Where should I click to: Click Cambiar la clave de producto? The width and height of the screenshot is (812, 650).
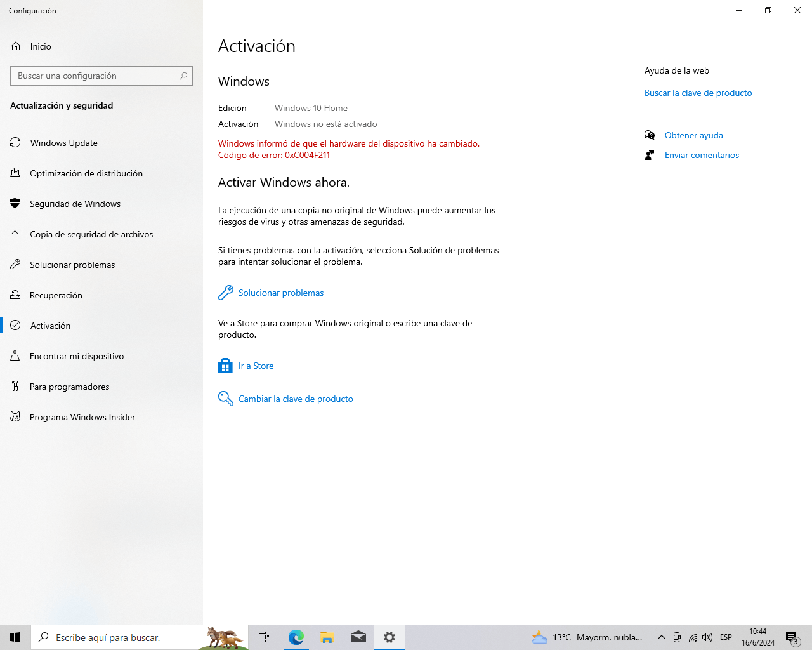pyautogui.click(x=296, y=399)
